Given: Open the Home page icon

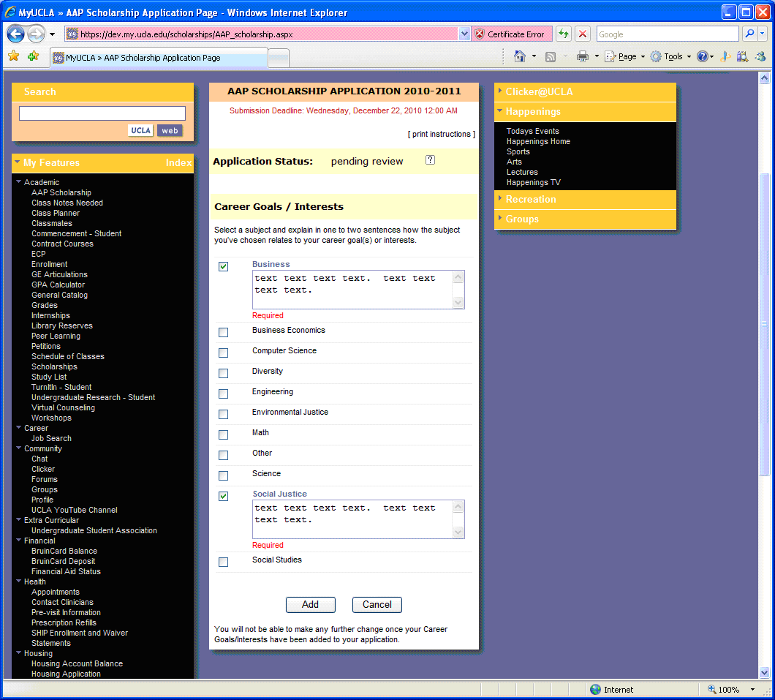Looking at the screenshot, I should pos(520,56).
